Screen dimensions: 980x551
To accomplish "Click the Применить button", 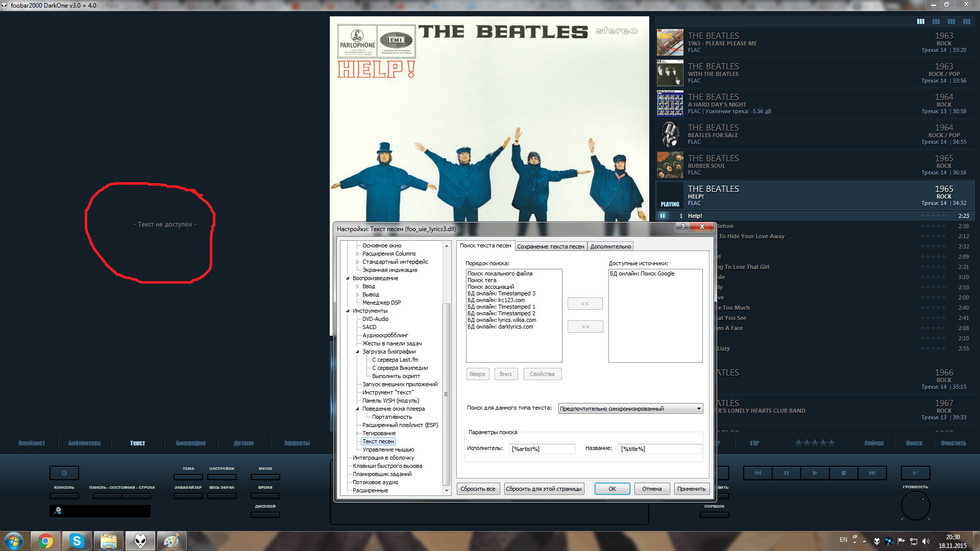I will click(691, 489).
